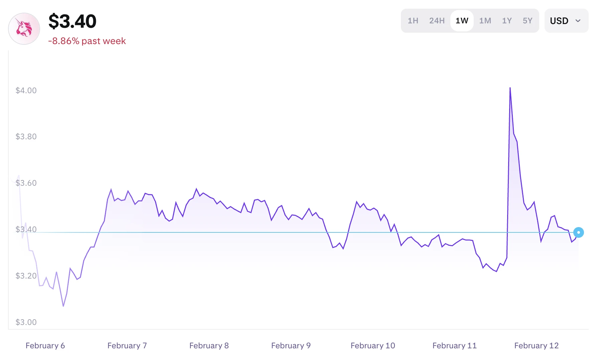Image resolution: width=598 pixels, height=364 pixels.
Task: Select the February 9 axis label
Action: [x=291, y=346]
